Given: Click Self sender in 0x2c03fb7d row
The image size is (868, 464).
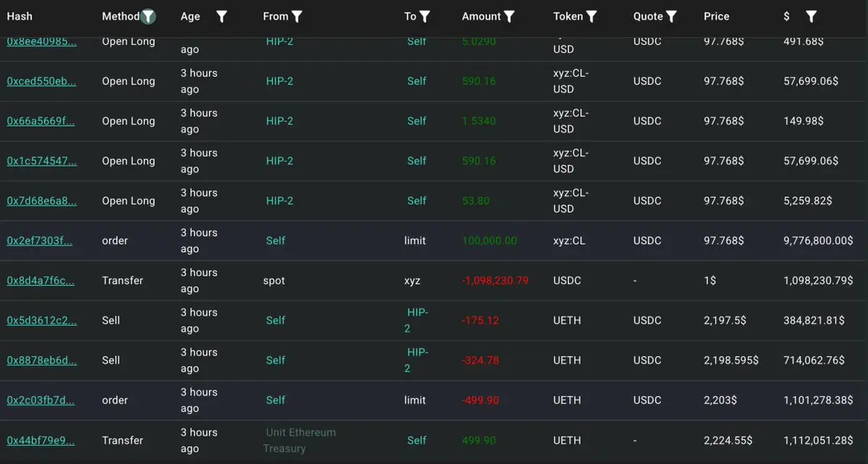Looking at the screenshot, I should coord(276,400).
